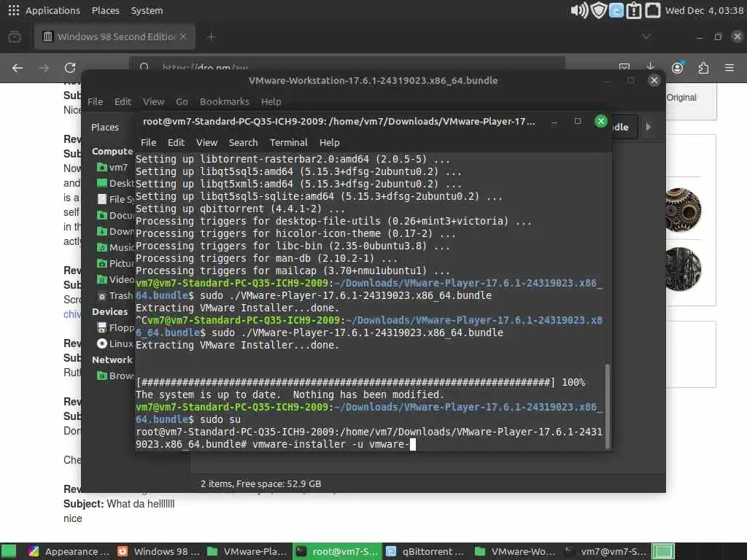Viewport: 747px width, 560px height.
Task: Click the Show Desktop button in taskbar
Action: (9, 551)
